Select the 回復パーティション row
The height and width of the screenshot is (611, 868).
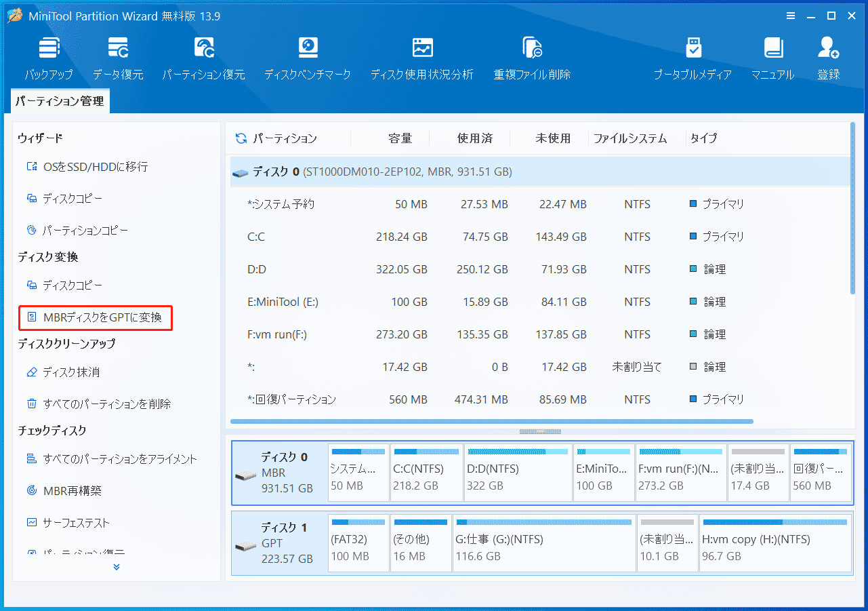click(540, 399)
